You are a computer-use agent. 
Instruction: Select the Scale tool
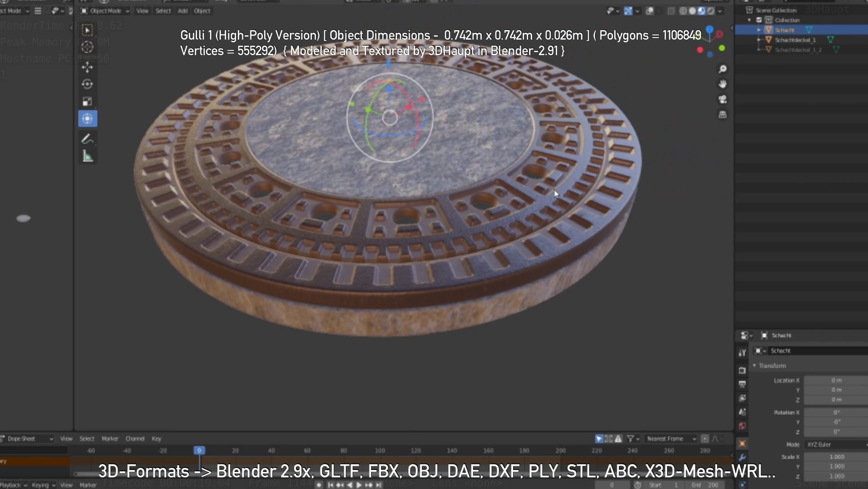[87, 102]
